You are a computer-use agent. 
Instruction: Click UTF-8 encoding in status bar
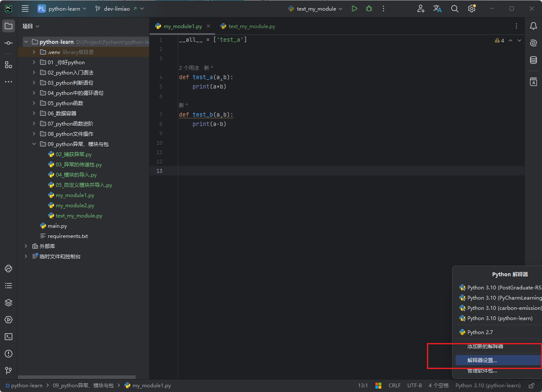click(415, 386)
